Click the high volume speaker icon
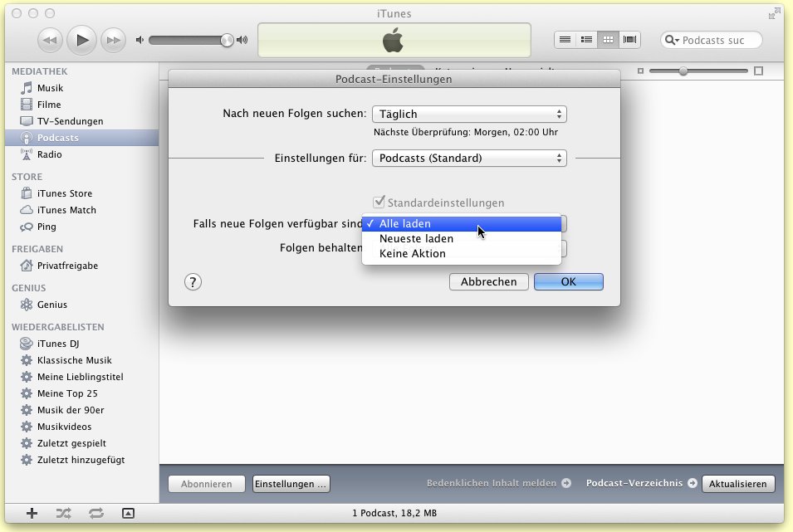Image resolution: width=793 pixels, height=532 pixels. [242, 40]
